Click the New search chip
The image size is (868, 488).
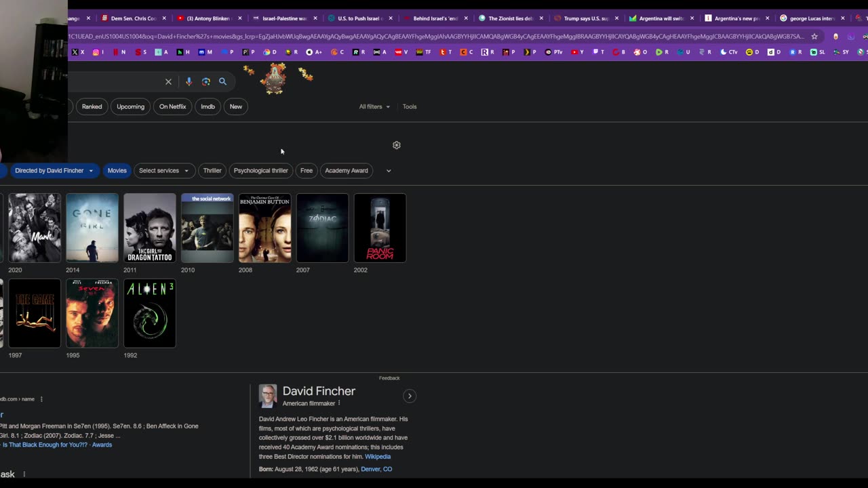pos(235,106)
